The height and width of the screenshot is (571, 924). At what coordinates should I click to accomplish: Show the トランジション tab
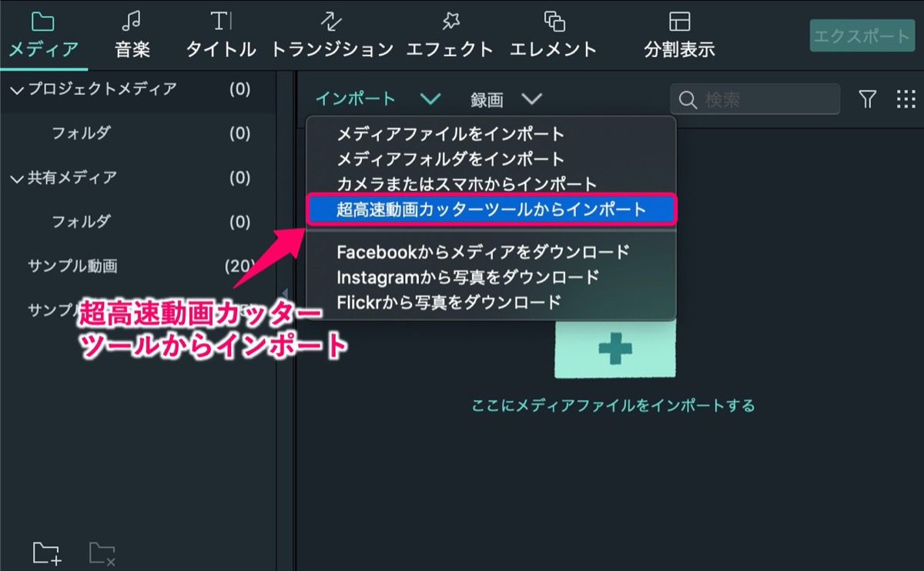click(x=333, y=35)
